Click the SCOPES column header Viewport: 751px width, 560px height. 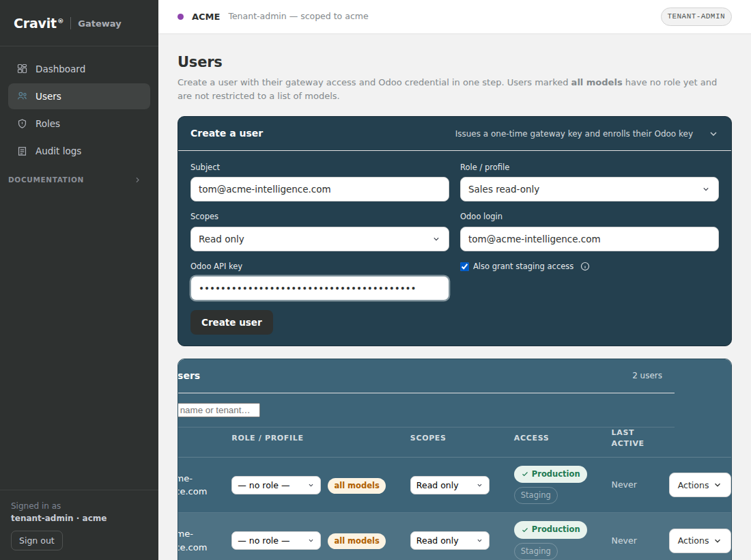427,438
